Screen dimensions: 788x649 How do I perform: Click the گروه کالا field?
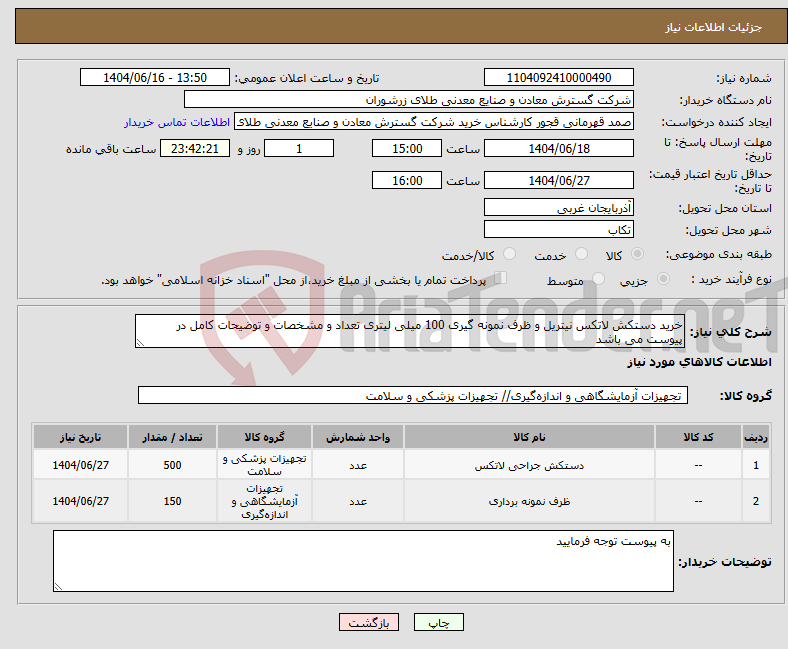(413, 395)
